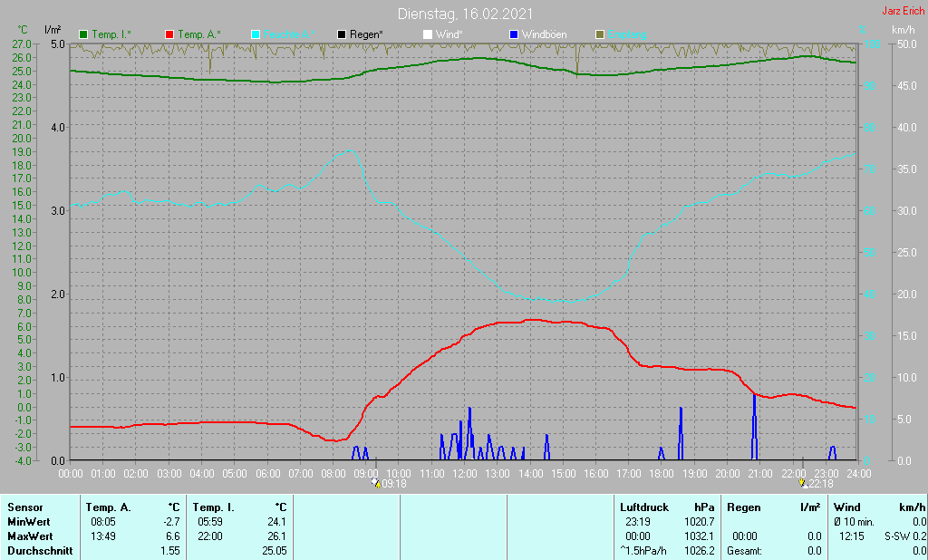
Task: Click the '12:00' x-axis tick label
Action: 465,474
